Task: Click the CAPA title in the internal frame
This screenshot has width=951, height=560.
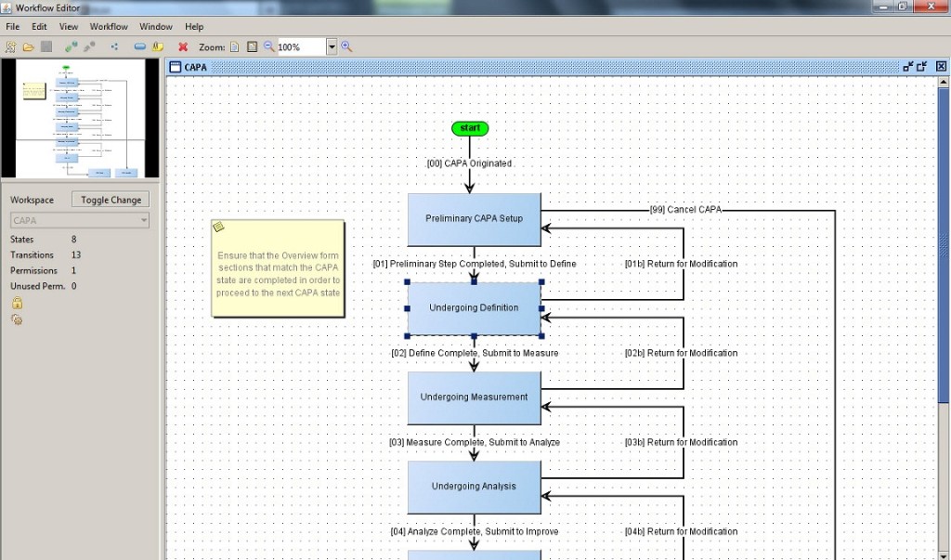Action: point(195,67)
